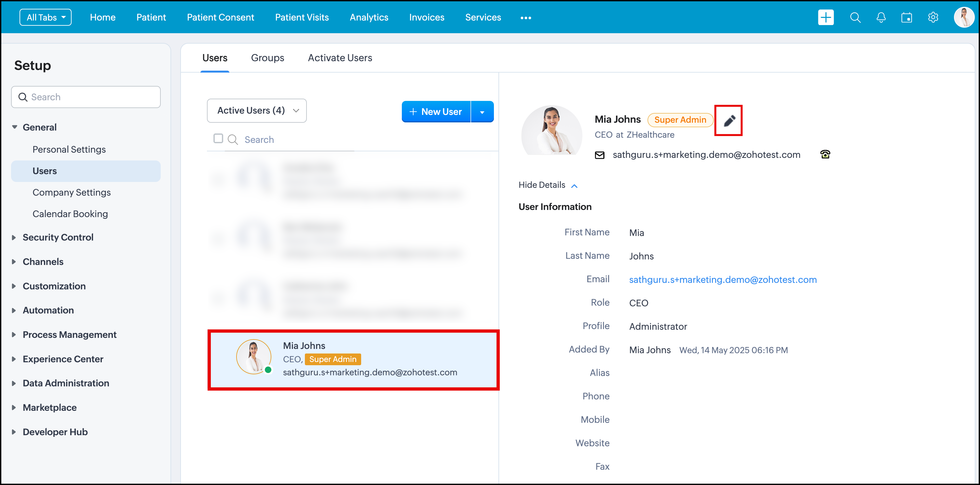Open the Activate Users tab

340,58
